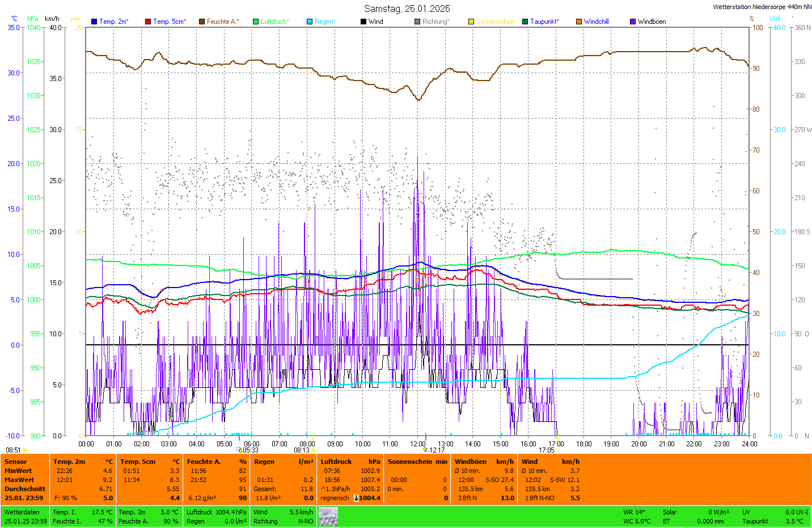This screenshot has height=528, width=812.
Task: Select the Regen legend label
Action: pos(325,22)
